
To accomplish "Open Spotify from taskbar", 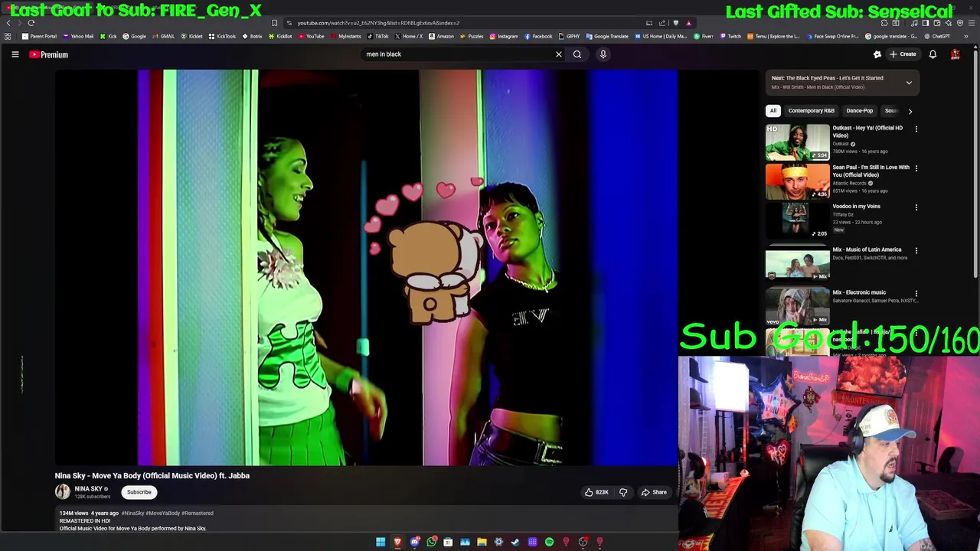I will [x=549, y=542].
